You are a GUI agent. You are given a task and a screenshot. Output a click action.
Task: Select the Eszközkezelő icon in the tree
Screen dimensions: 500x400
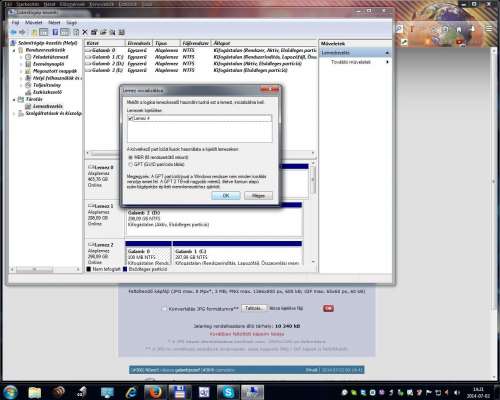(x=28, y=92)
